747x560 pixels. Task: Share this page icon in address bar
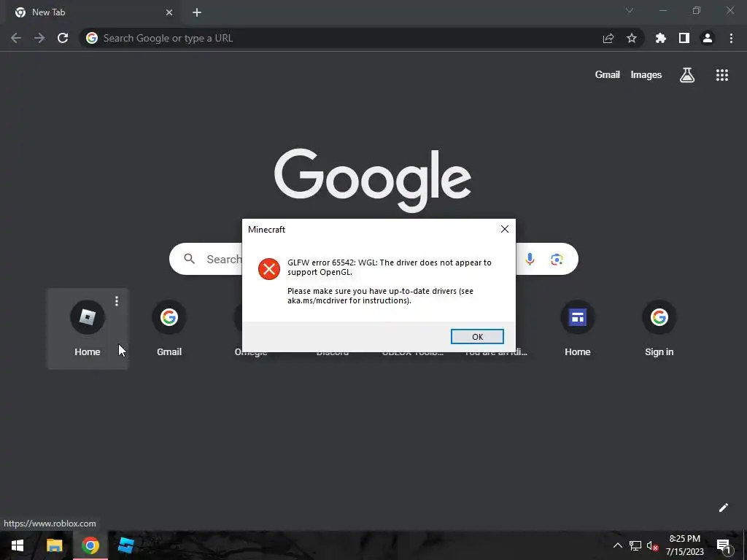coord(608,38)
